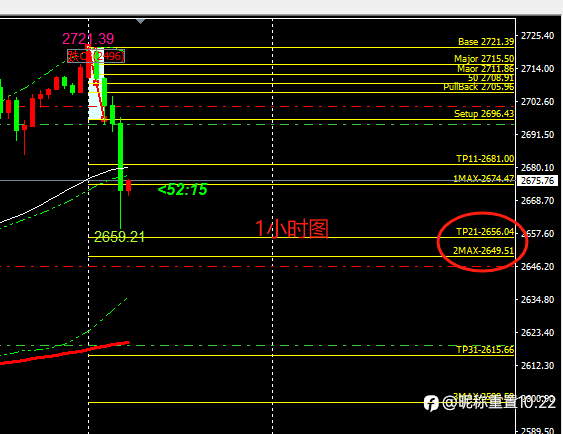
Task: Click the chart shift triangle marker at top
Action: click(140, 22)
